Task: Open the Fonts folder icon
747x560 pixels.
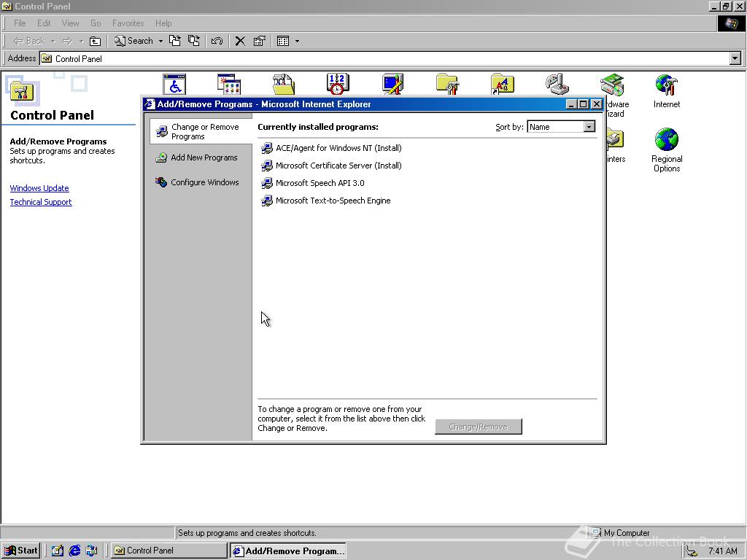Action: pos(502,85)
